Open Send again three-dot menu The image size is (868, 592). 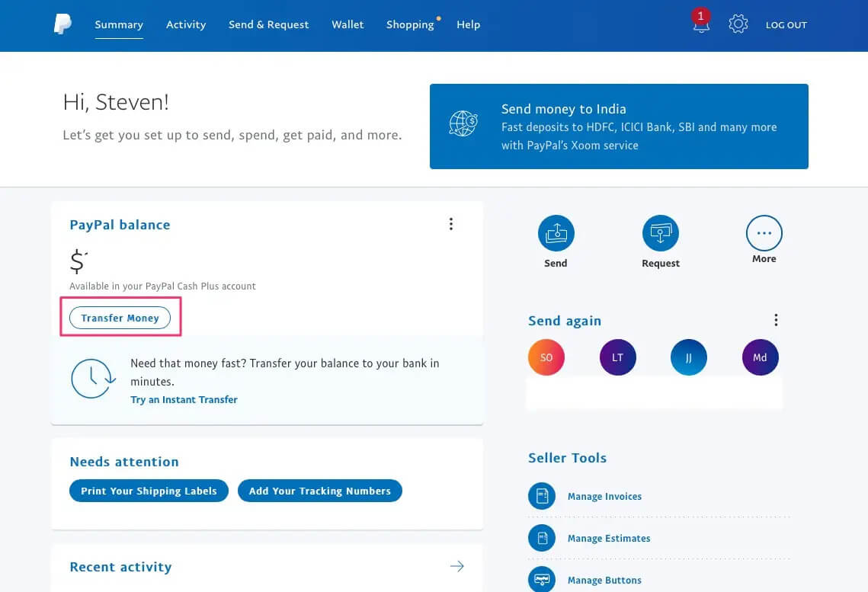[776, 320]
